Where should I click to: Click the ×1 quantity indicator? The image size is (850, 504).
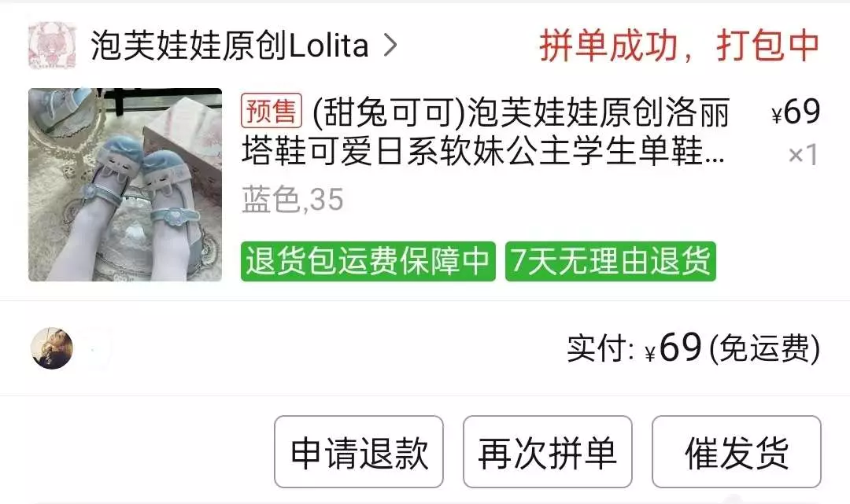click(803, 156)
